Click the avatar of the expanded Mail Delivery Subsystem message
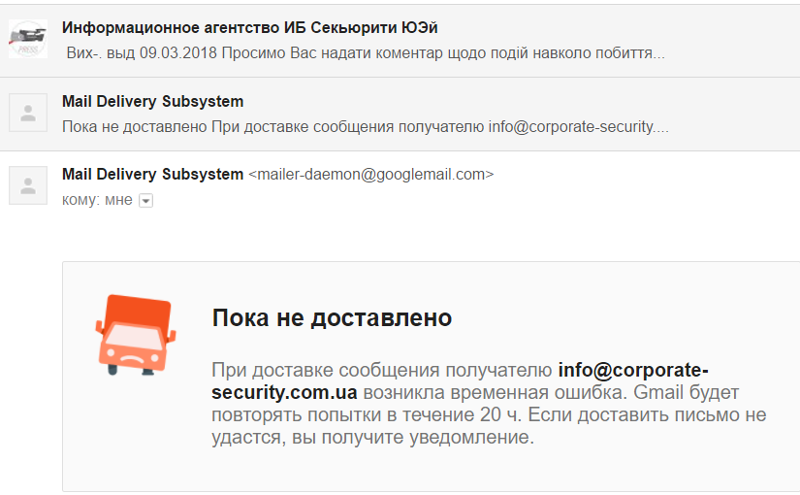This screenshot has height=495, width=800. [28, 185]
